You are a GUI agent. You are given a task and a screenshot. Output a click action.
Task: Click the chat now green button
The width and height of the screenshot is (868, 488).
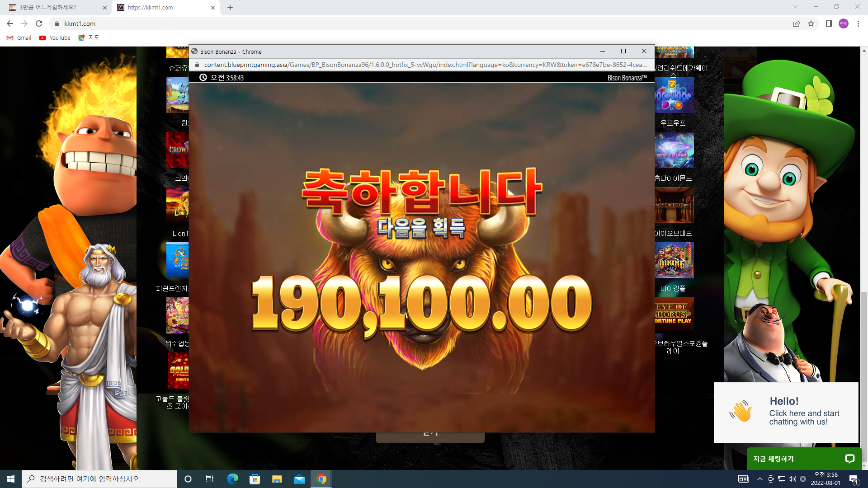pyautogui.click(x=804, y=459)
